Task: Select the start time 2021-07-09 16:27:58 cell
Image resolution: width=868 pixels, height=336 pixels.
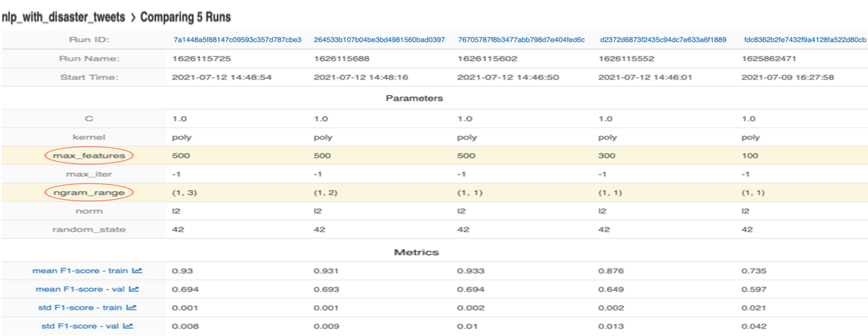Action: pyautogui.click(x=779, y=77)
